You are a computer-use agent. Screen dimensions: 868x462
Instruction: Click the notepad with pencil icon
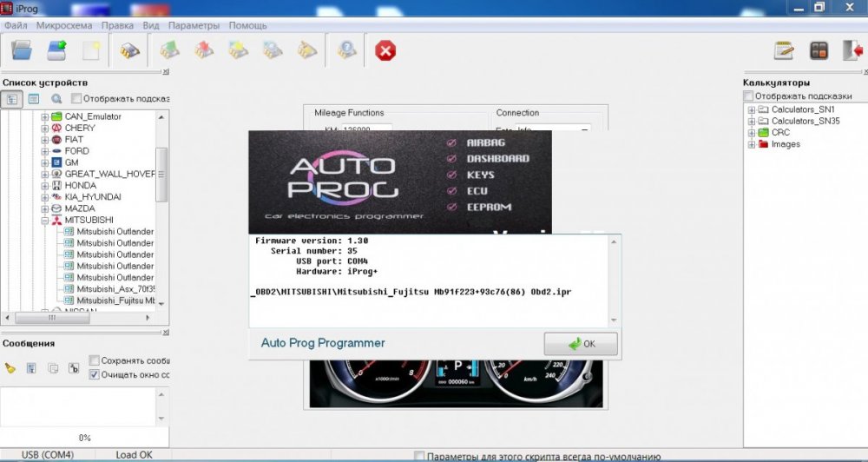point(785,50)
